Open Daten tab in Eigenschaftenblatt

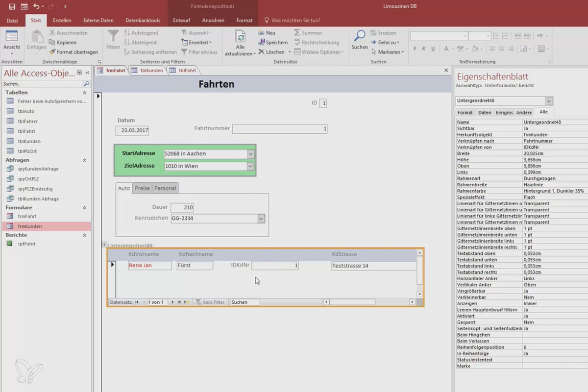[x=485, y=113]
